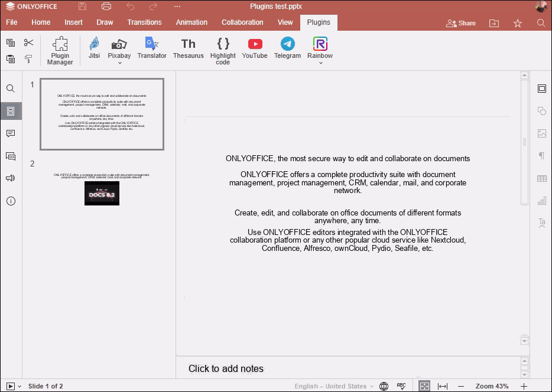
Task: Click the Highlight code plugin
Action: point(223,51)
